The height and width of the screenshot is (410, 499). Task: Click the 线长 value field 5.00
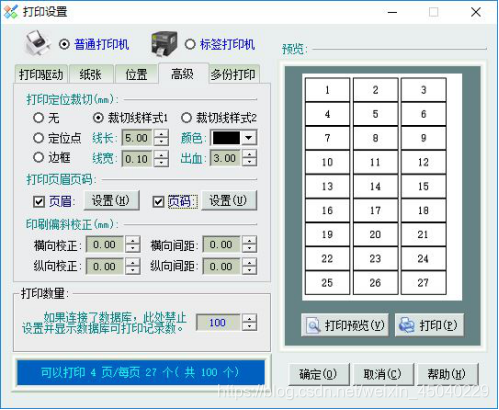pyautogui.click(x=137, y=138)
